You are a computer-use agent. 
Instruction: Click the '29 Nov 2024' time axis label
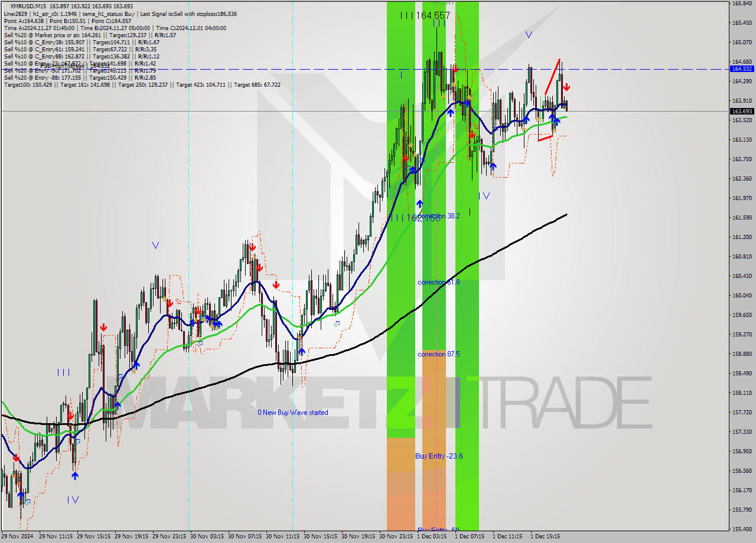click(x=18, y=537)
